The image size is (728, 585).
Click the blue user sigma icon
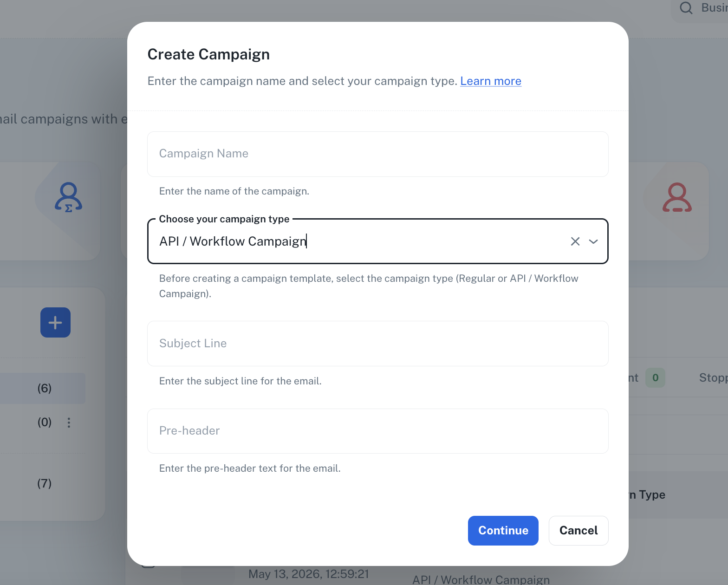point(68,197)
